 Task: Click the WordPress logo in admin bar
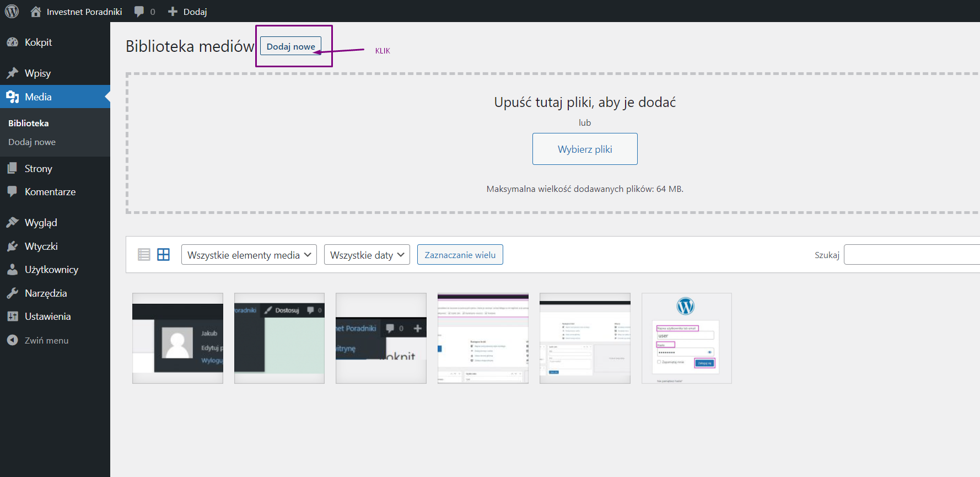pos(12,11)
